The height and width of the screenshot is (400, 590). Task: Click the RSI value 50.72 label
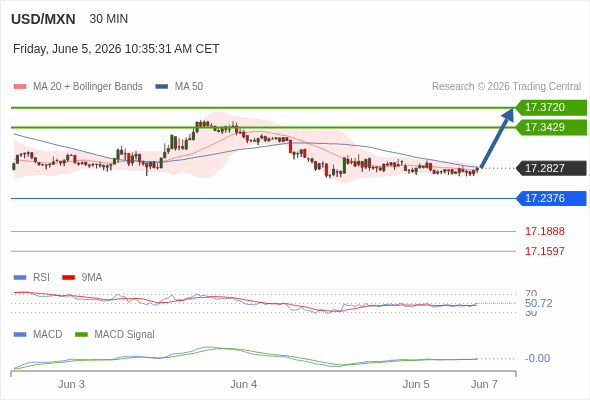[x=538, y=303]
